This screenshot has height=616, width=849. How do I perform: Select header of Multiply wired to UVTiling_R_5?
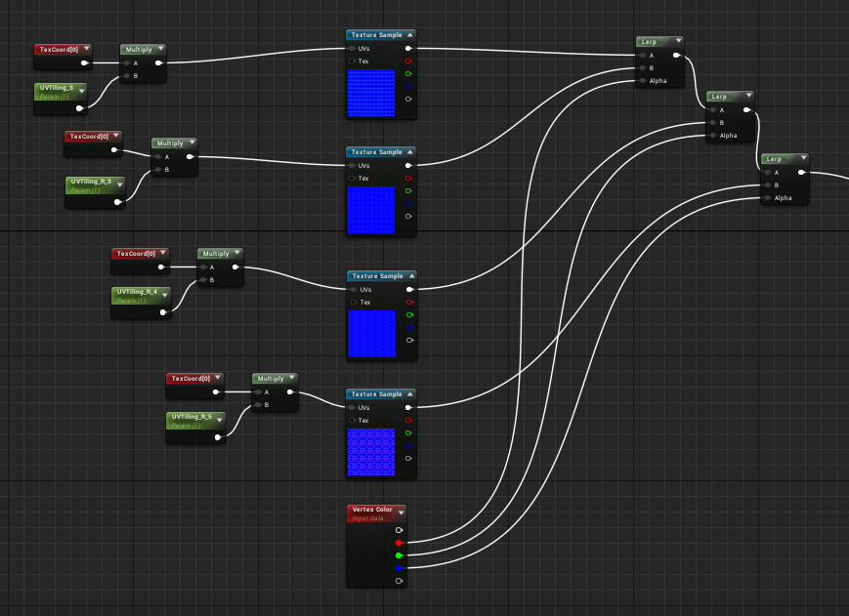coord(276,379)
